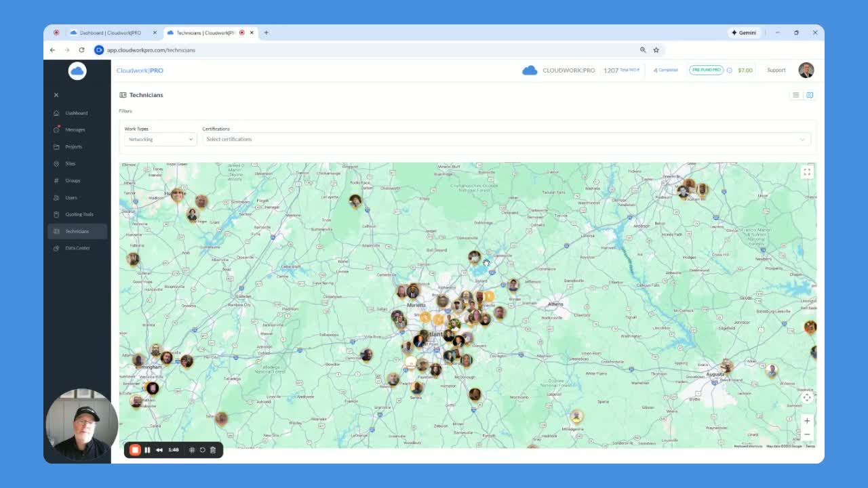Image resolution: width=868 pixels, height=488 pixels.
Task: Open the Work Types Networking dropdown
Action: pyautogui.click(x=160, y=139)
